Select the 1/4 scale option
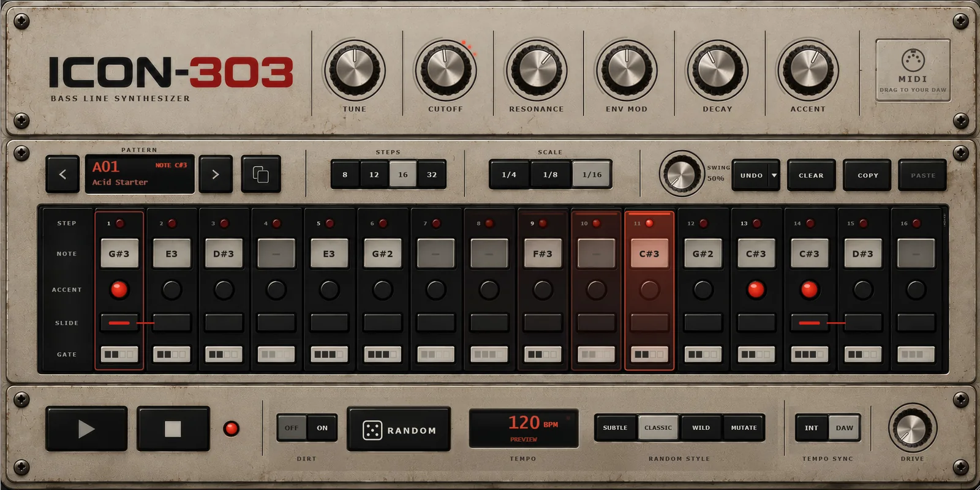 [509, 175]
